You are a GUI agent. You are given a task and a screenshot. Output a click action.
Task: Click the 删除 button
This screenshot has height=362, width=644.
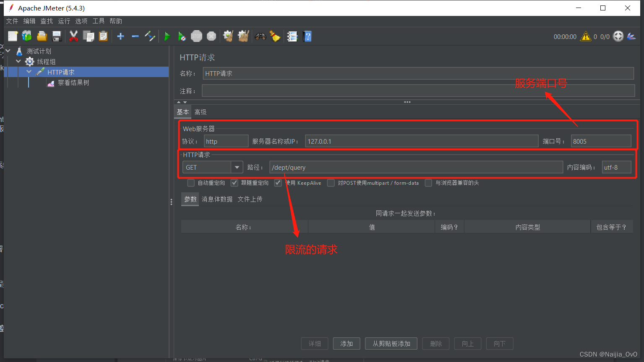[436, 344]
